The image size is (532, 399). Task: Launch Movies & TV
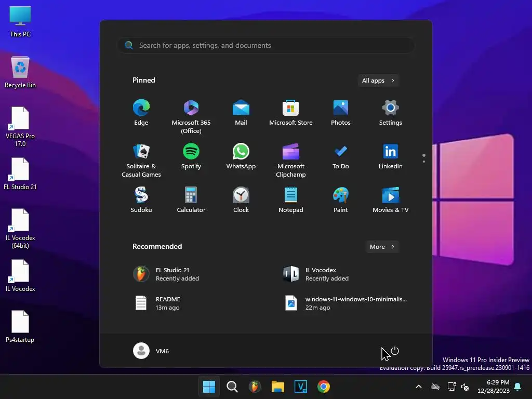coord(391,200)
